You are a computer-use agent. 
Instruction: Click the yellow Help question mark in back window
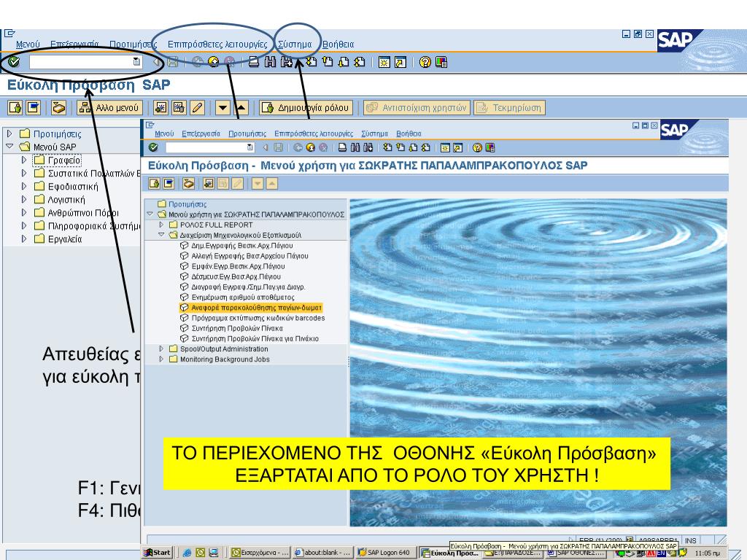click(x=425, y=62)
